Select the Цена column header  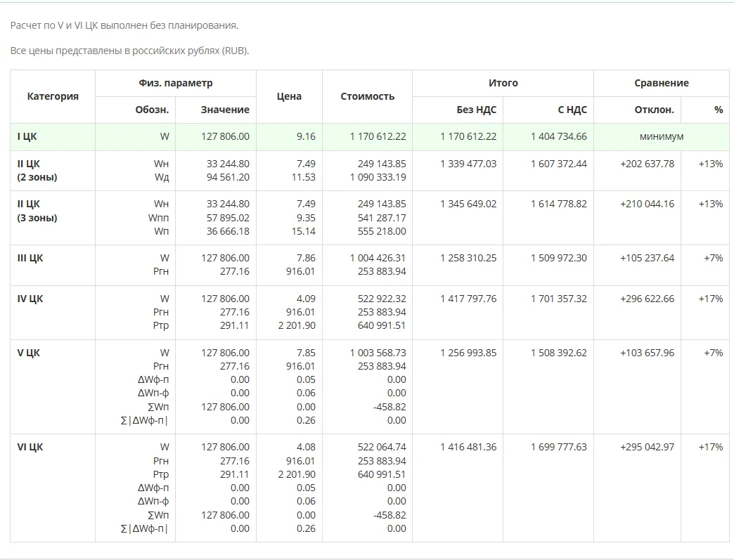289,96
